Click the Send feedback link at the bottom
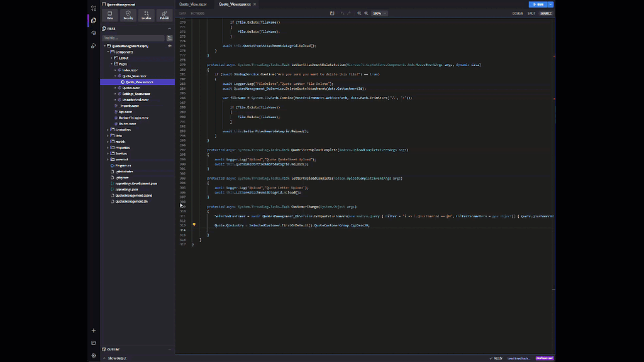Viewport: 644px width, 362px height. click(x=519, y=358)
